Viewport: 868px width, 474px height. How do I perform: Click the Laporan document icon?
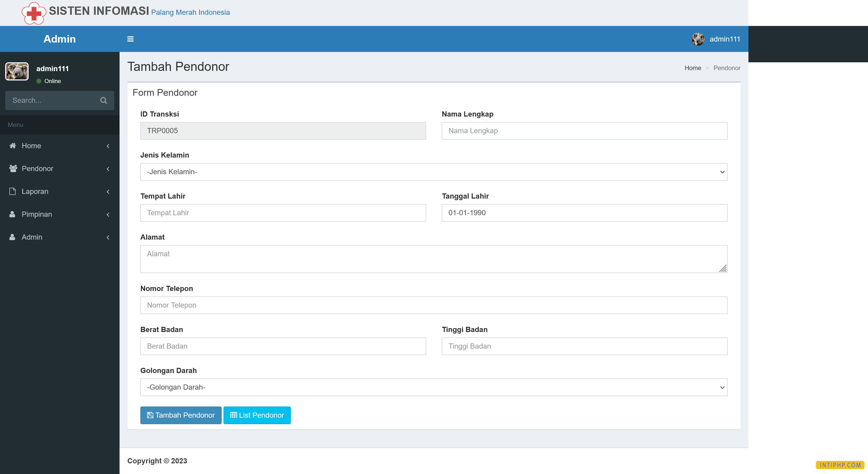[x=12, y=191]
